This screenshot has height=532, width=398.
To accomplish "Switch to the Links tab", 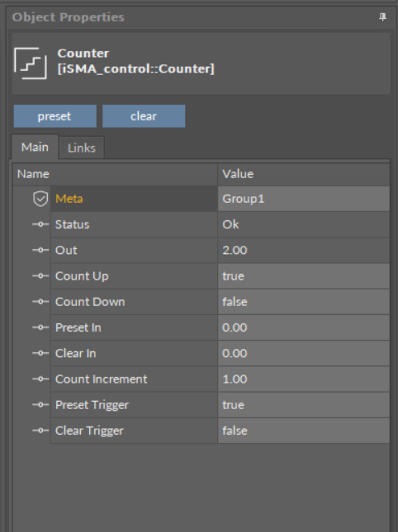I will (82, 148).
